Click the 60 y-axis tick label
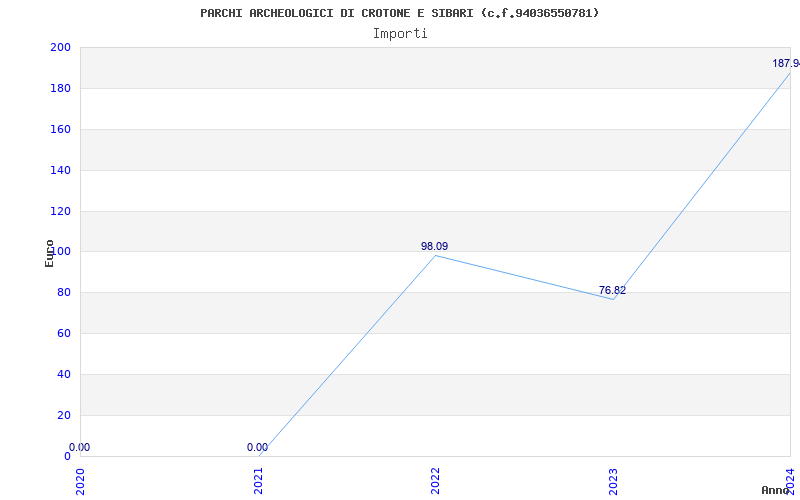This screenshot has width=800, height=500. click(x=64, y=333)
